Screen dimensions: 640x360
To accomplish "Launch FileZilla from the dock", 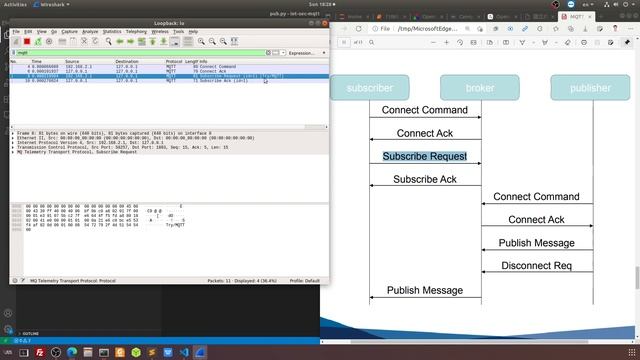I will (40, 352).
